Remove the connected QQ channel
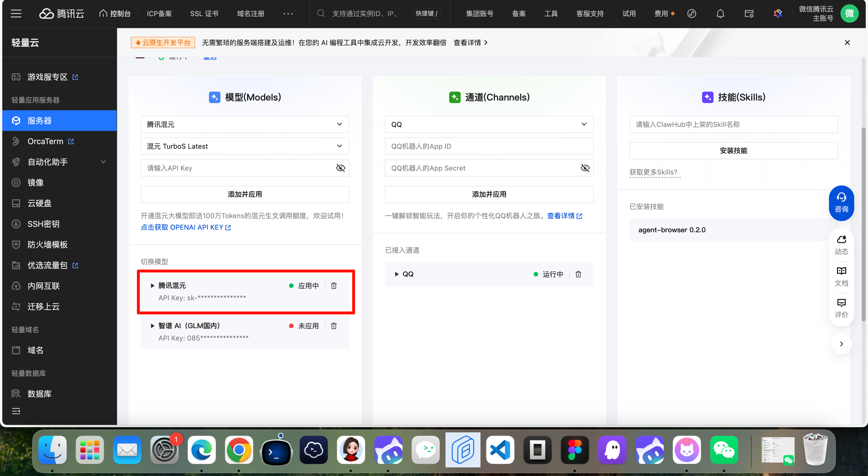 (578, 274)
